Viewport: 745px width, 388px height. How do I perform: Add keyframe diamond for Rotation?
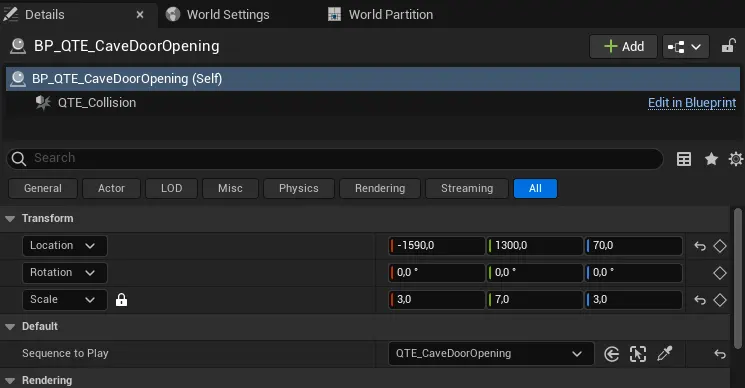tap(720, 273)
